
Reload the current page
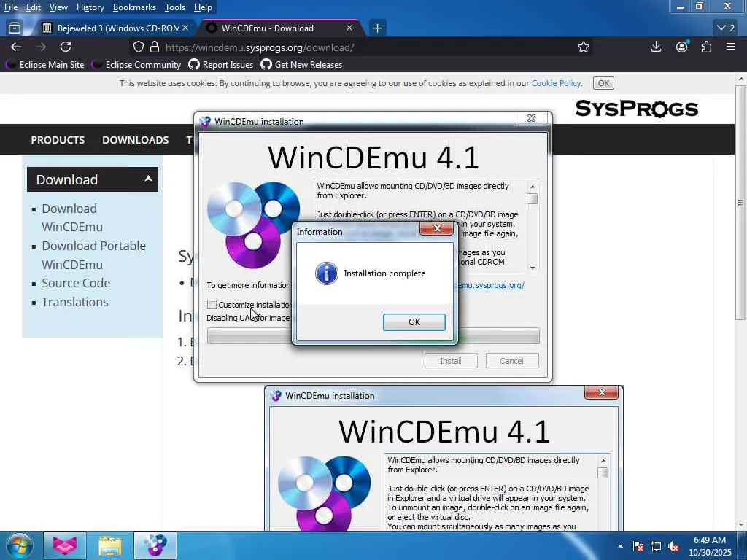click(66, 47)
